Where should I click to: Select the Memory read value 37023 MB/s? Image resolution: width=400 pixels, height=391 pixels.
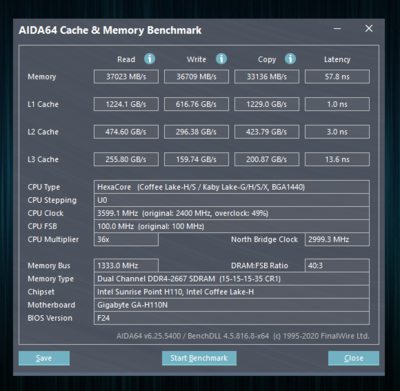(x=126, y=77)
